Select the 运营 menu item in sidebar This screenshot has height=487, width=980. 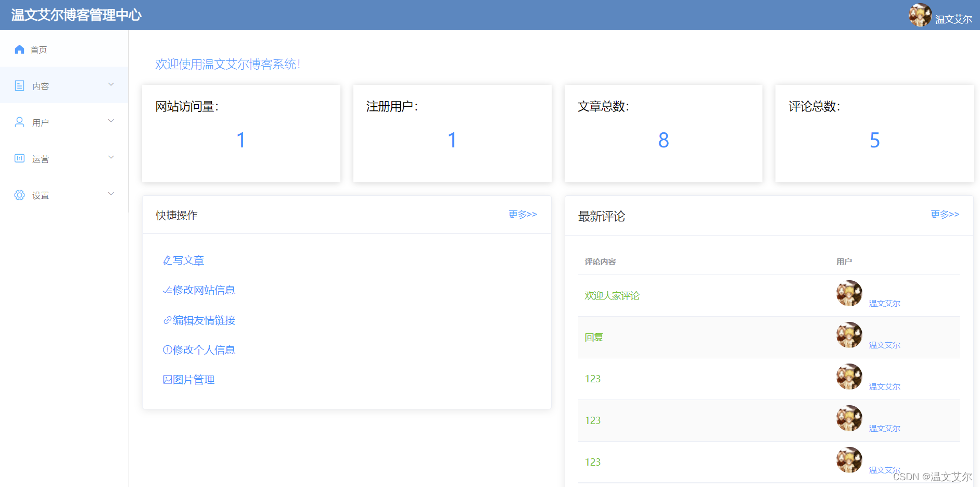coord(41,159)
